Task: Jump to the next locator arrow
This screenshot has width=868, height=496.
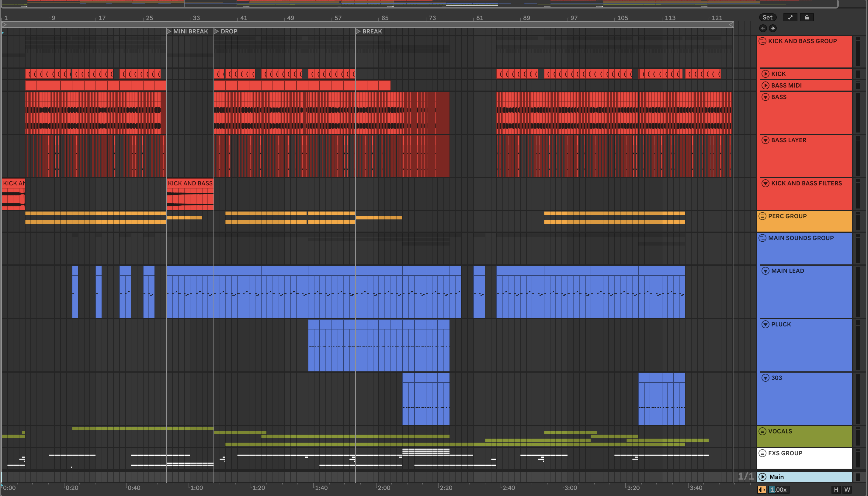Action: click(x=773, y=28)
